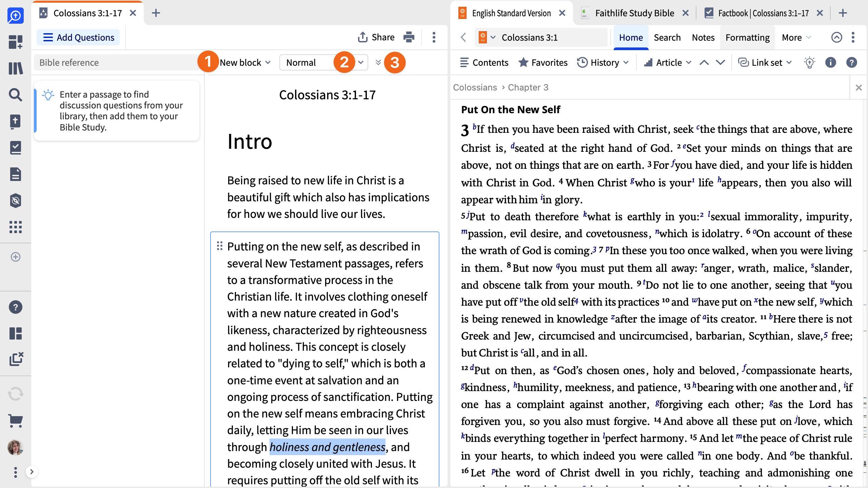The image size is (868, 488).
Task: Open the Normal style dropdown
Action: point(323,63)
